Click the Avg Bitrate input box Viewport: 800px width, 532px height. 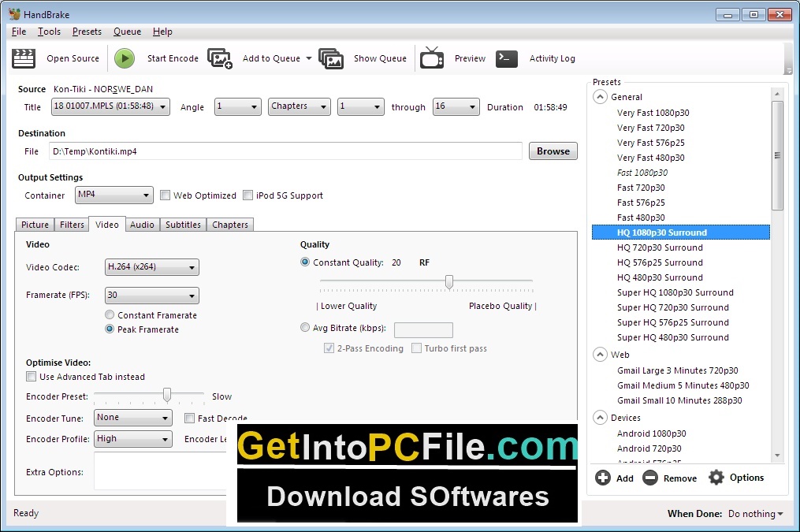tap(423, 330)
